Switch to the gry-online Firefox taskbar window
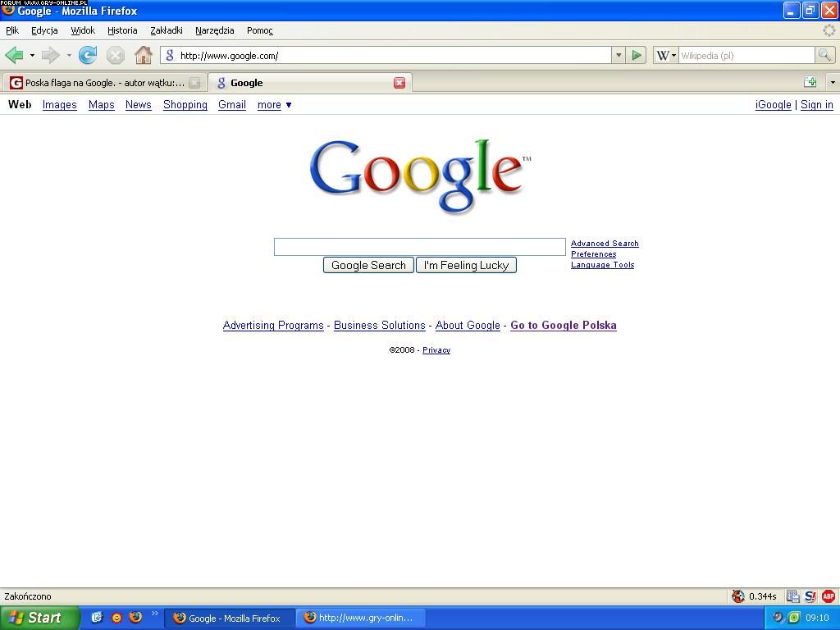Image resolution: width=840 pixels, height=630 pixels. pyautogui.click(x=362, y=618)
